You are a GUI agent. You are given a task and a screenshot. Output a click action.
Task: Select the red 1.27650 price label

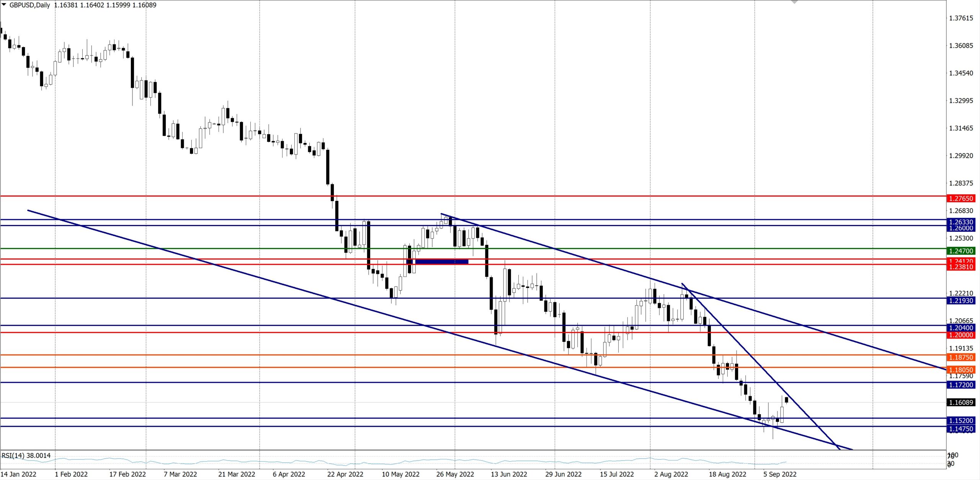point(960,198)
